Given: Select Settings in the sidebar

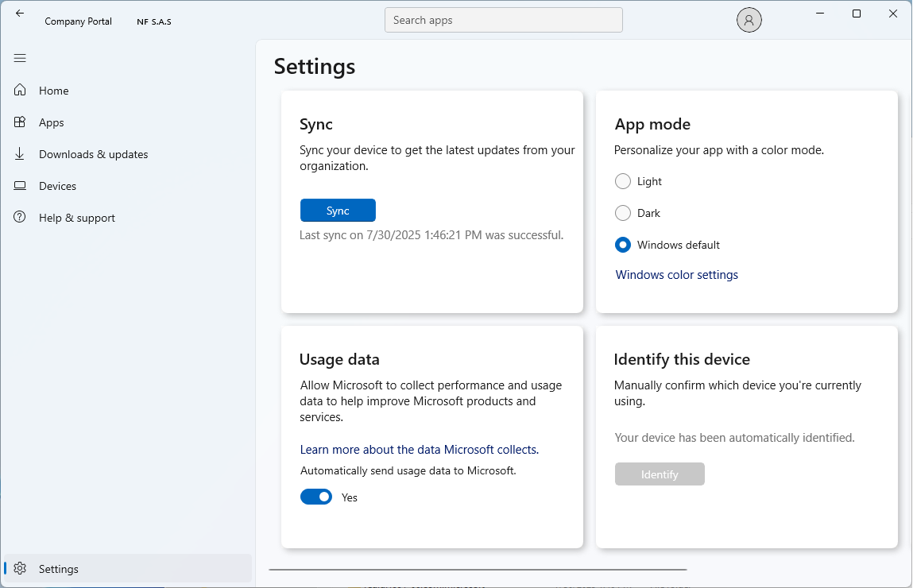Looking at the screenshot, I should [127, 569].
